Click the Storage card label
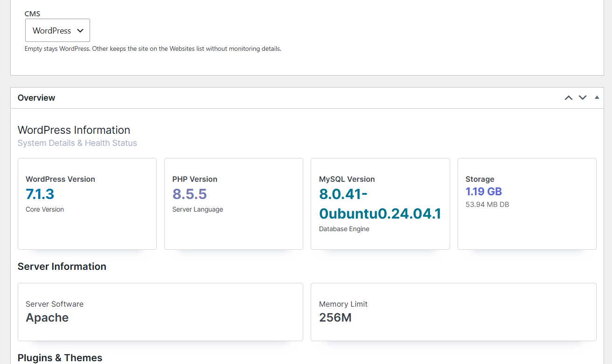The image size is (612, 364). [480, 179]
